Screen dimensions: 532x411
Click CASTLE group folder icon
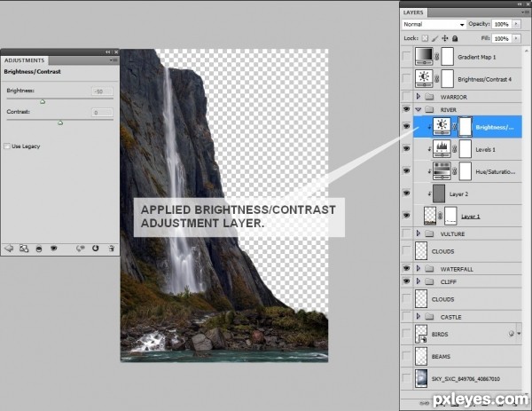429,317
